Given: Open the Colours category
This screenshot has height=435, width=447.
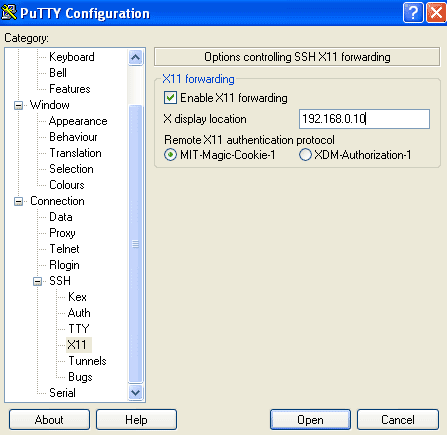Looking at the screenshot, I should click(67, 185).
